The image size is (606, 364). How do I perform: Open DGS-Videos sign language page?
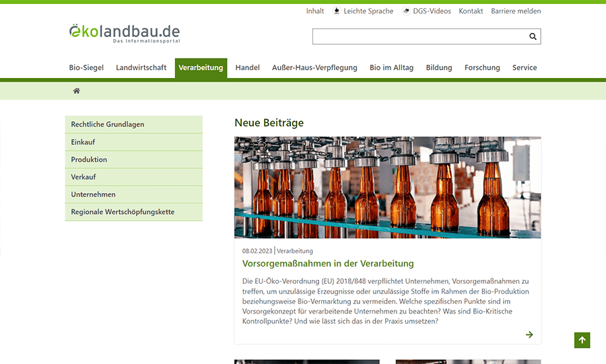427,11
